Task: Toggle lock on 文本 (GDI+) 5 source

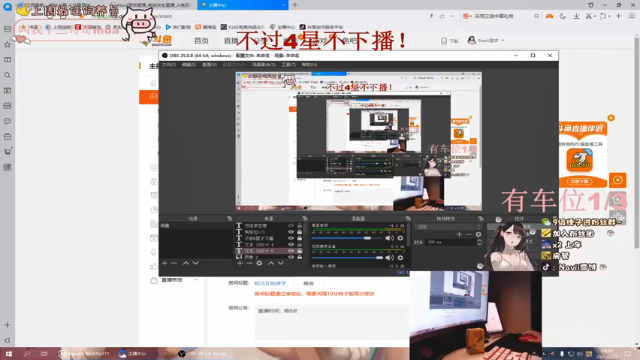Action: pyautogui.click(x=300, y=251)
